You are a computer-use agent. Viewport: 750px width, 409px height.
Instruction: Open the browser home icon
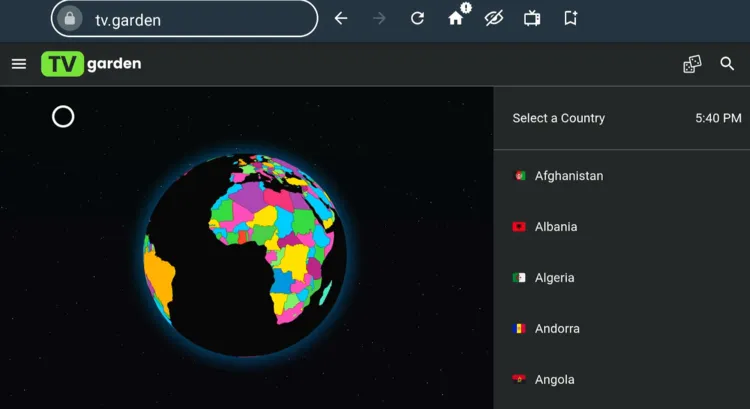pyautogui.click(x=456, y=19)
